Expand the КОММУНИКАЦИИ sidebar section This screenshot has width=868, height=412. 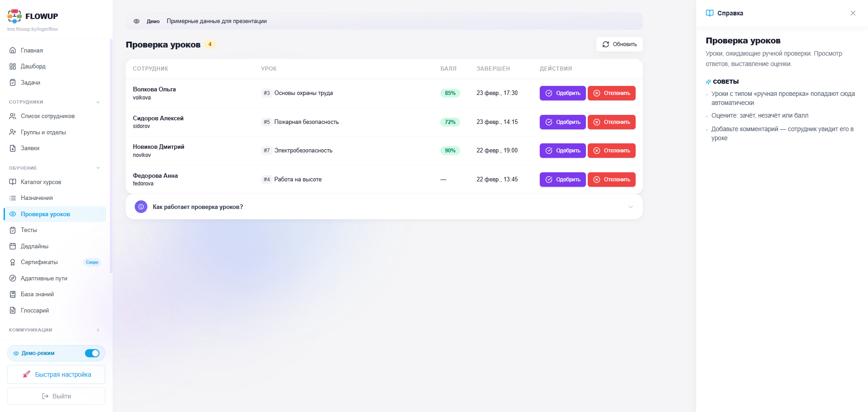[98, 330]
